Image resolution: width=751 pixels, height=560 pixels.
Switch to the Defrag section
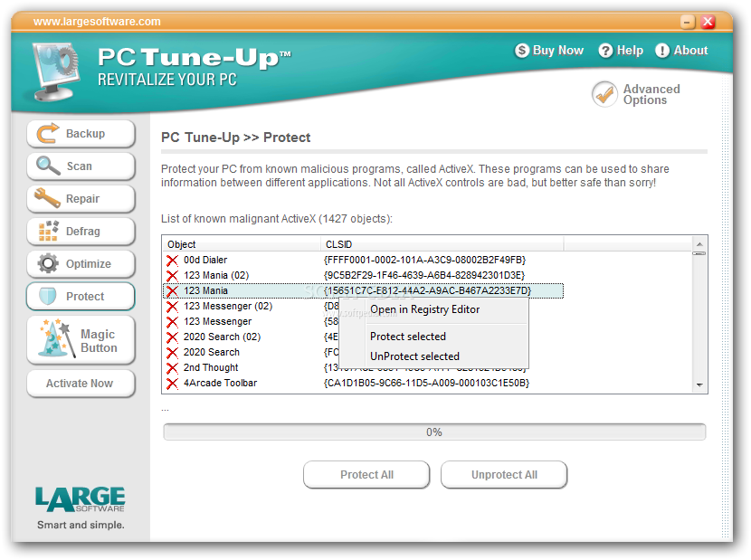[x=81, y=232]
